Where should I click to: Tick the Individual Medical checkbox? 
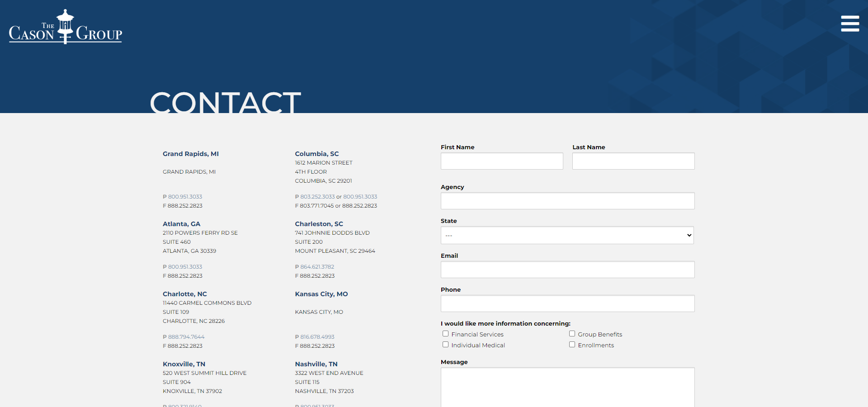click(445, 345)
